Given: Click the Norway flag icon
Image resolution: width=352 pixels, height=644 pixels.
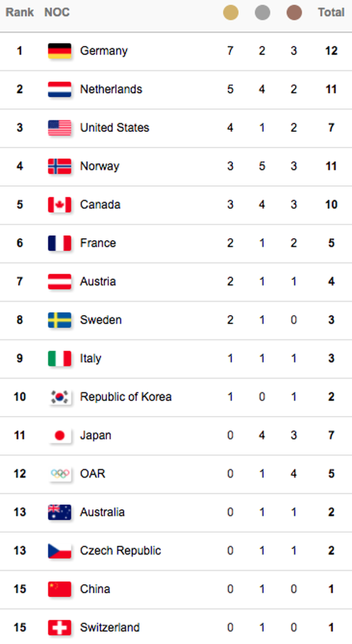Looking at the screenshot, I should point(59,166).
